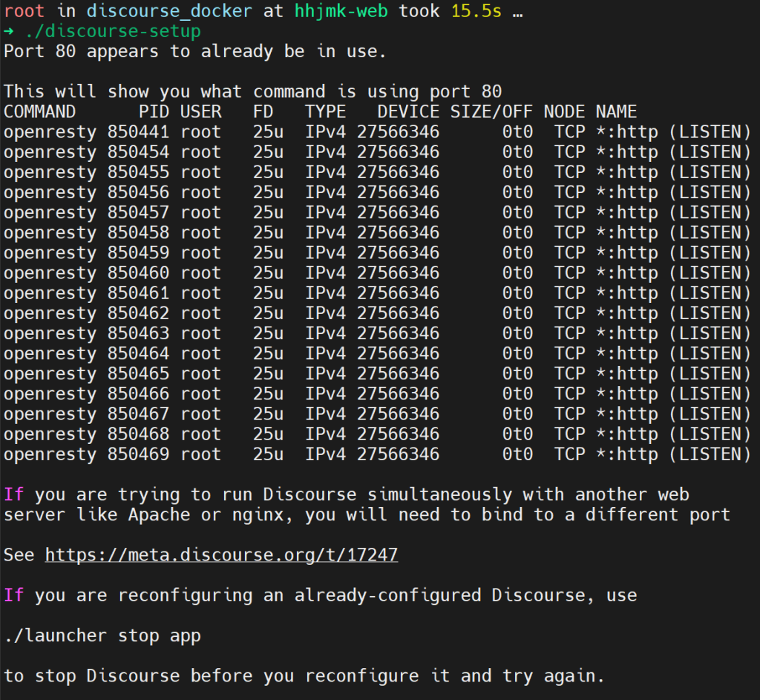Click the DEVICE column header

(x=408, y=111)
